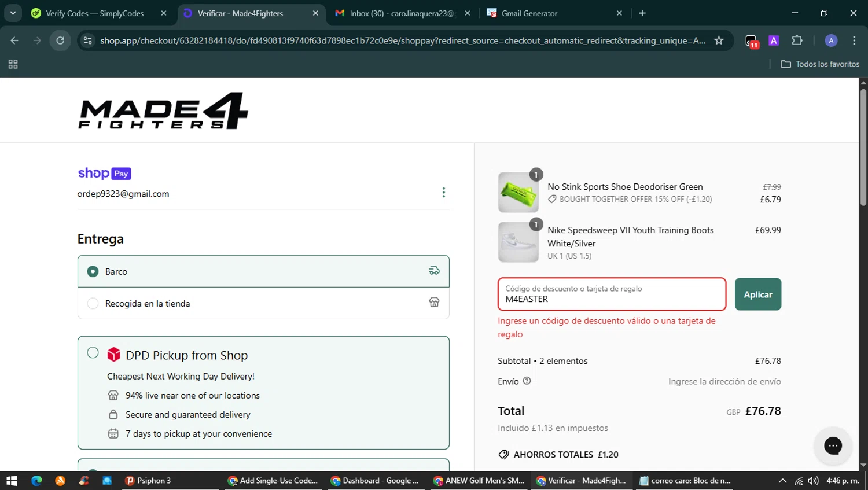Click the shoe deodoriser product thumbnail
Viewport: 868px width, 490px height.
(x=518, y=192)
